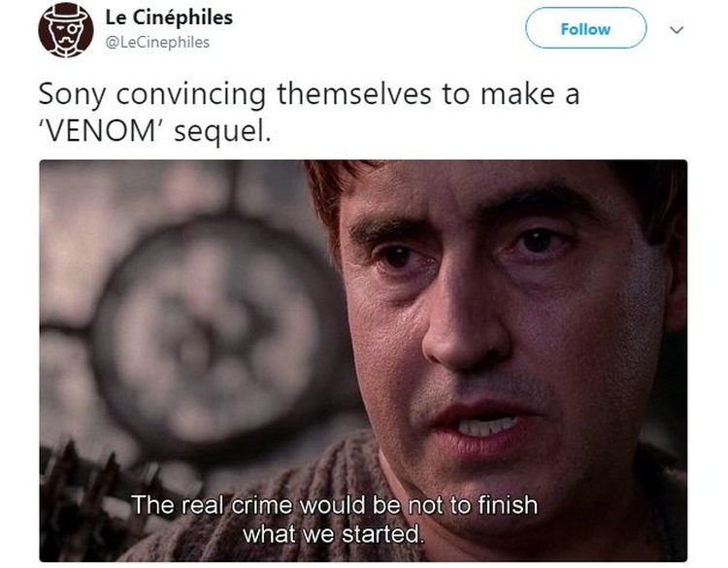Viewport: 728px width, 568px height.
Task: Click the subtitle line 'what we started.'
Action: click(x=334, y=534)
